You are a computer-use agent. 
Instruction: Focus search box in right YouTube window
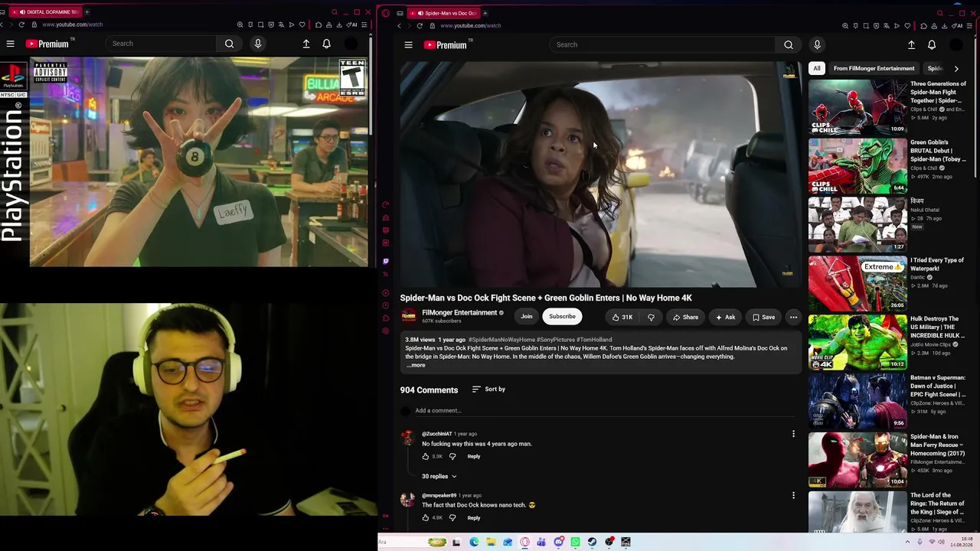click(662, 44)
